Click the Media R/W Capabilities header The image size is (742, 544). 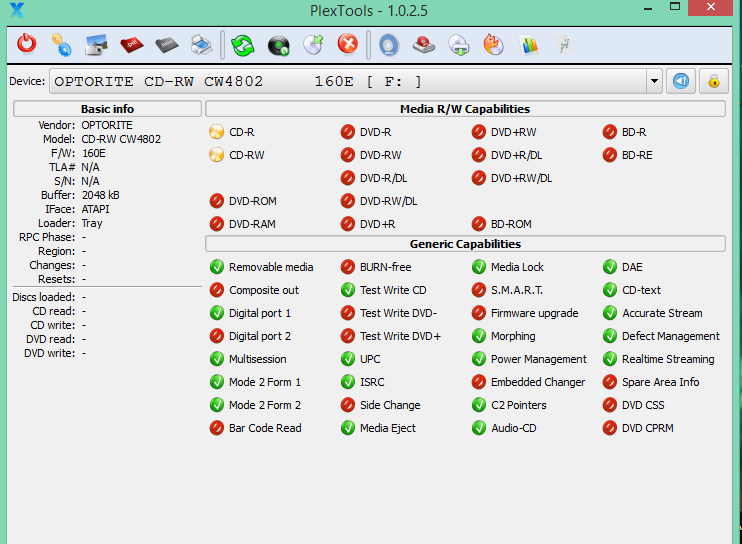tap(465, 109)
